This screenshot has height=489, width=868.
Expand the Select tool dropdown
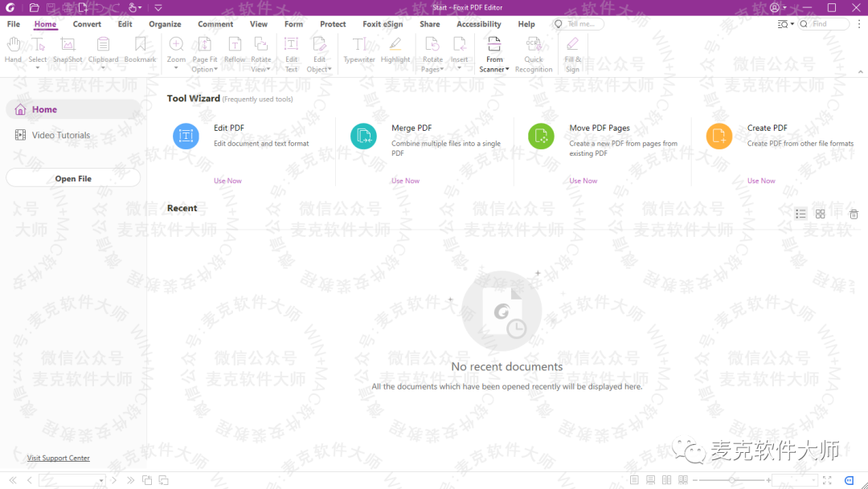tap(38, 68)
